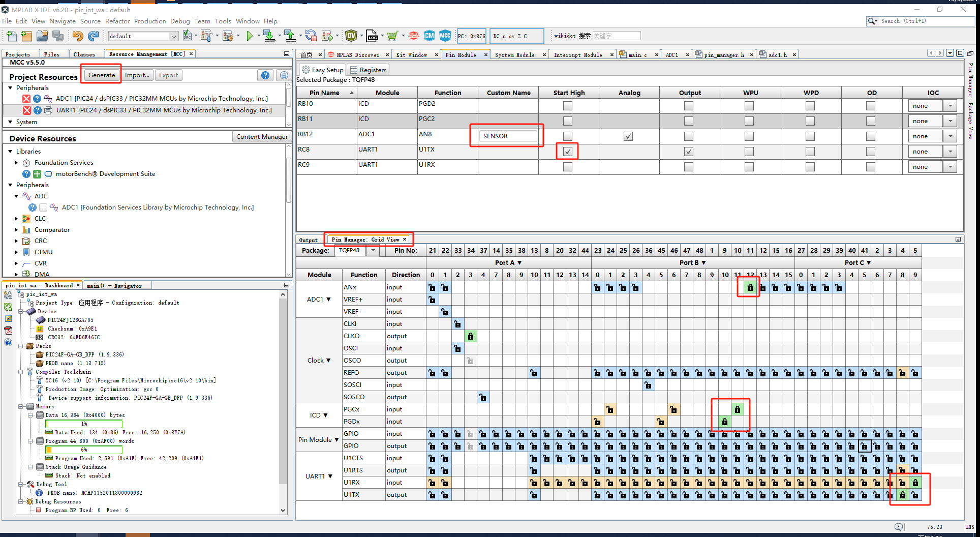980x537 pixels.
Task: Toggle Start High checkbox for RC8
Action: [x=568, y=152]
